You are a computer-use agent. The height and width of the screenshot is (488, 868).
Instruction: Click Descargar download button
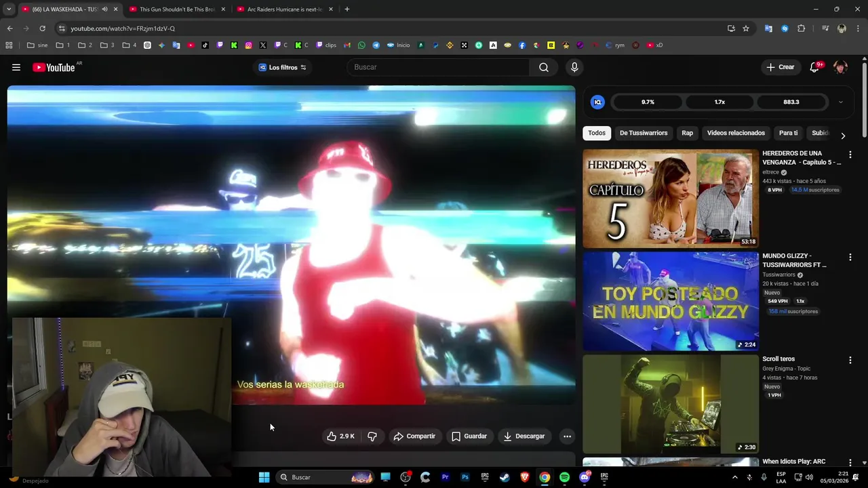point(524,436)
